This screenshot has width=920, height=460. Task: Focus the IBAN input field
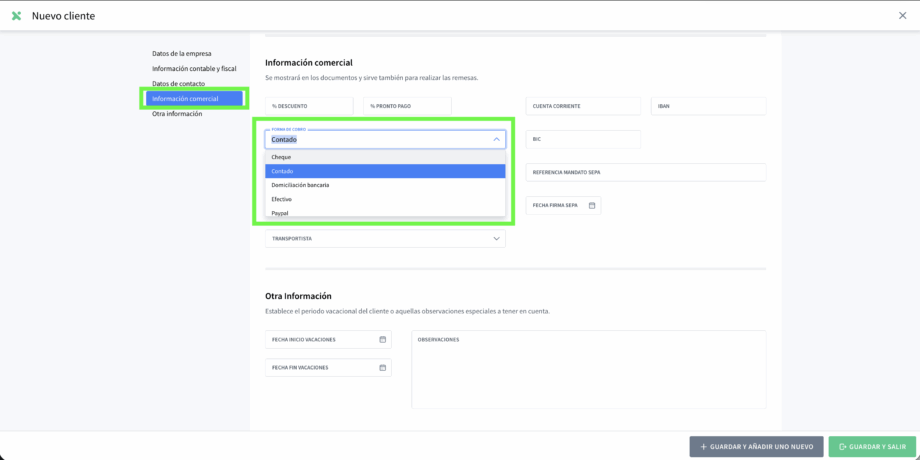coord(708,106)
